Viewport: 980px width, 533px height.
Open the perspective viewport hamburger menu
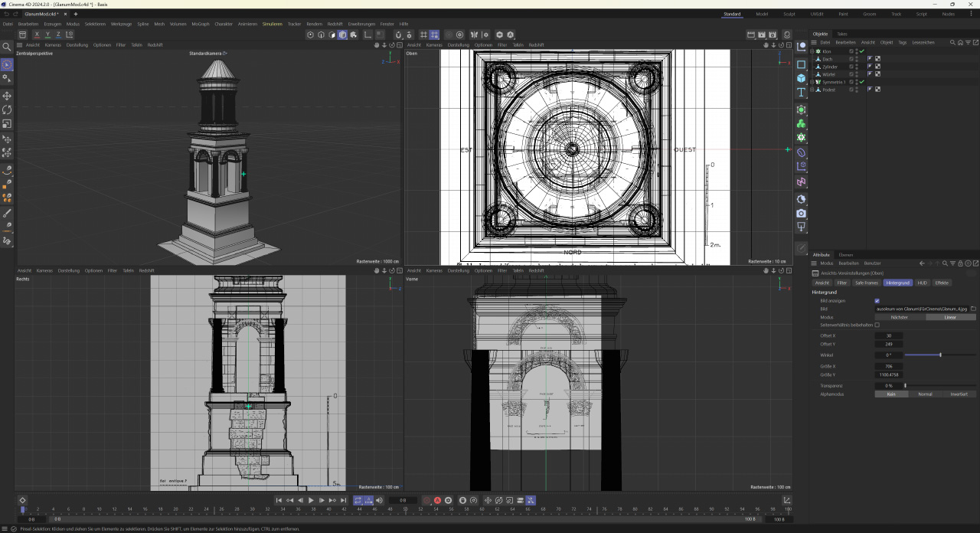[x=19, y=45]
